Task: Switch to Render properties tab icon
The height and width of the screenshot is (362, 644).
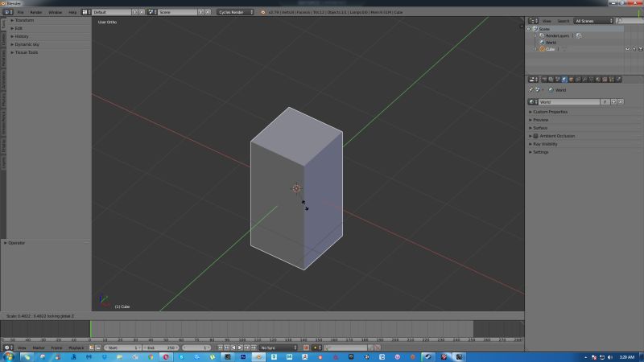Action: [x=544, y=79]
